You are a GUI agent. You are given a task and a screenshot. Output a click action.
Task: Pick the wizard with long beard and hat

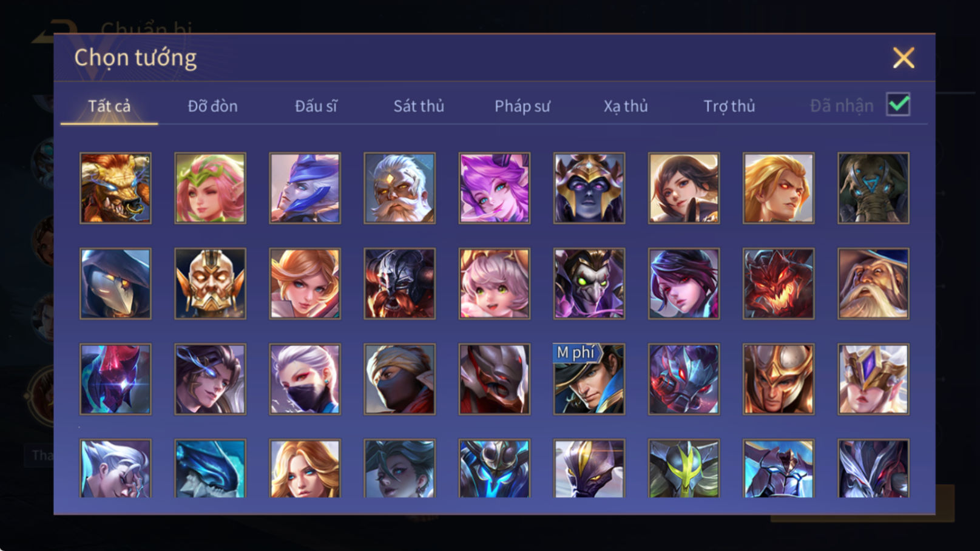pos(873,283)
